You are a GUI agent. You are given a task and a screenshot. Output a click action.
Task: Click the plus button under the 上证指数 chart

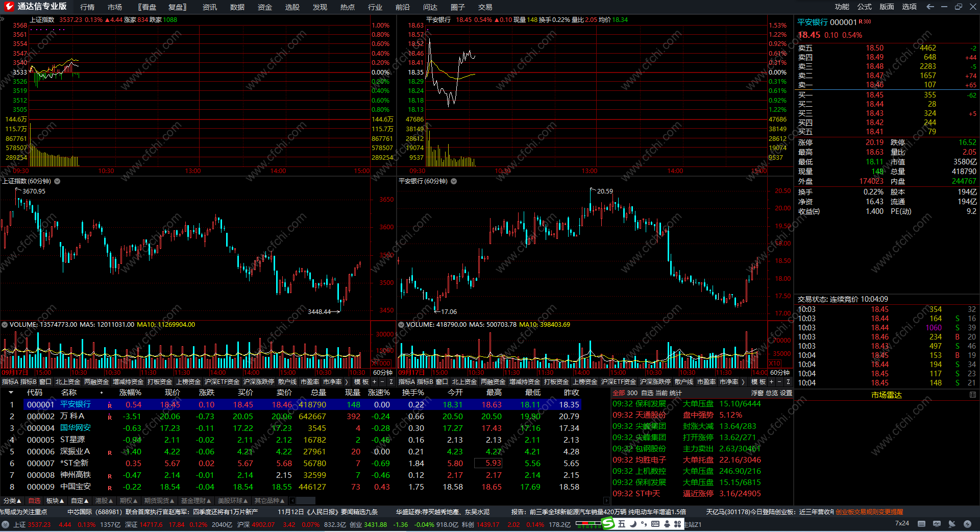point(374,382)
